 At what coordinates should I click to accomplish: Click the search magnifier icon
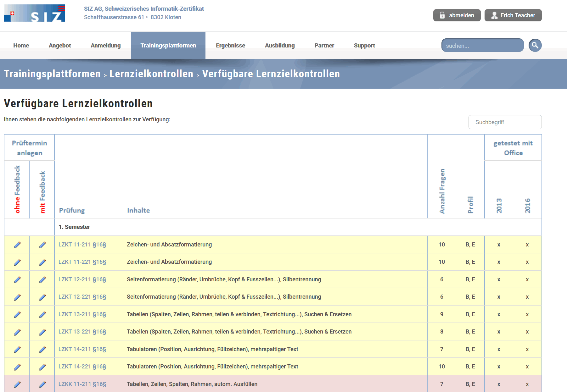(x=535, y=45)
